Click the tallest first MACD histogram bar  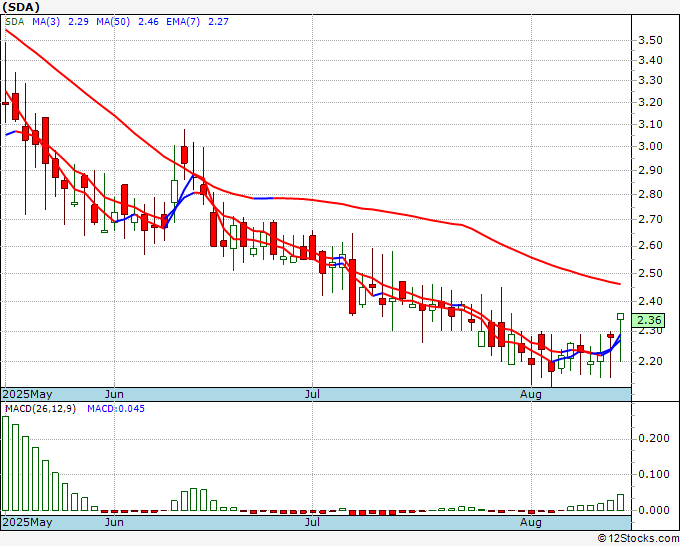click(x=6, y=464)
